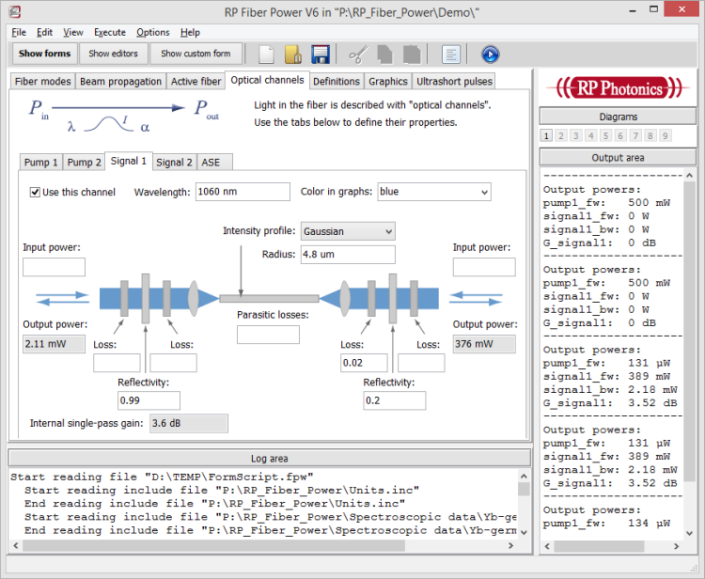Viewport: 705px width, 579px height.
Task: Collapse the Output area header
Action: coord(618,158)
